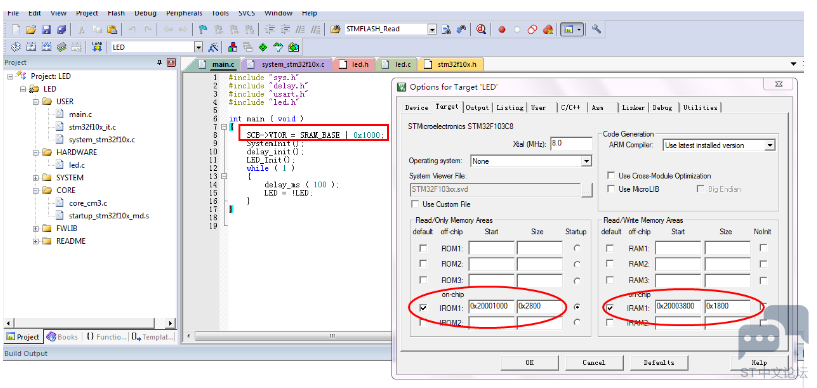The image size is (817, 388).
Task: Collapse the HARDWARE group
Action: (36, 153)
